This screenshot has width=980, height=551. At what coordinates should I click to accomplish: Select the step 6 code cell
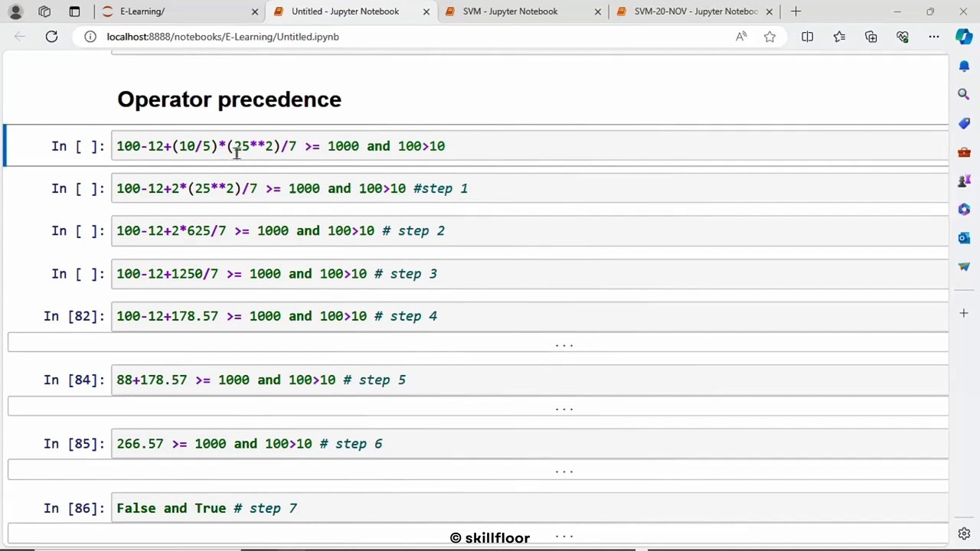530,444
